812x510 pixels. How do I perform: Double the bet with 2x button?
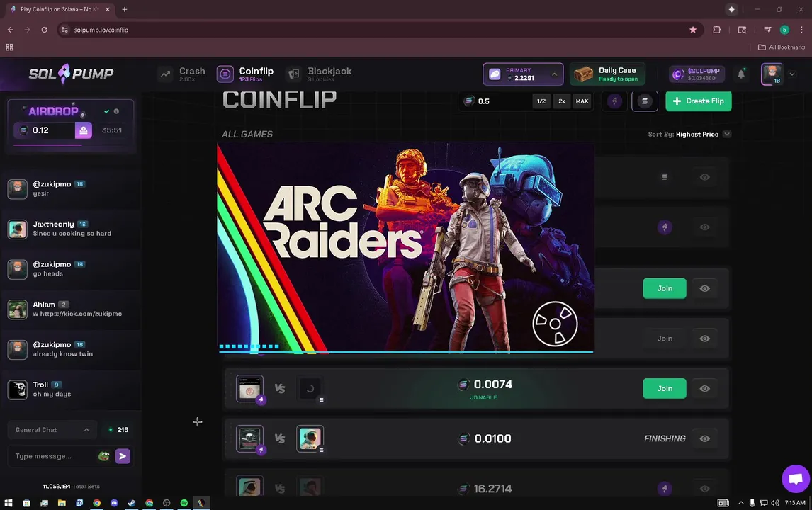pyautogui.click(x=562, y=101)
